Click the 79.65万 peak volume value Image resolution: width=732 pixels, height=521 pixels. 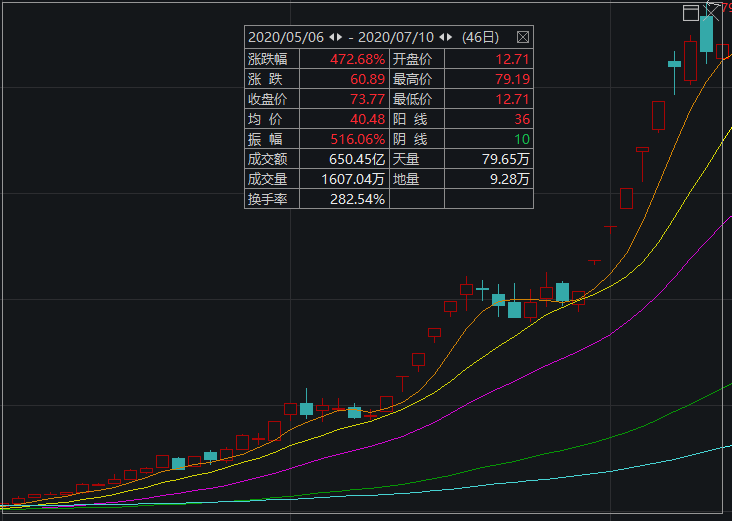[x=506, y=159]
